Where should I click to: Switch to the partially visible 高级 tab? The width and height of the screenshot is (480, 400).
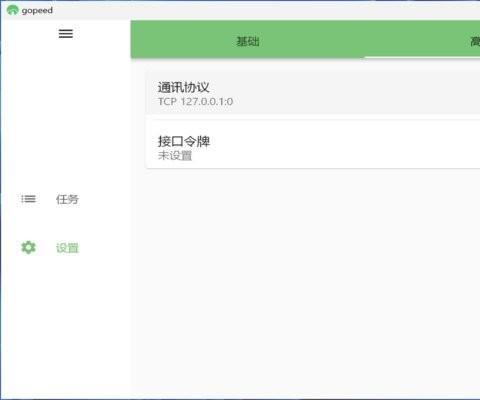[x=475, y=41]
